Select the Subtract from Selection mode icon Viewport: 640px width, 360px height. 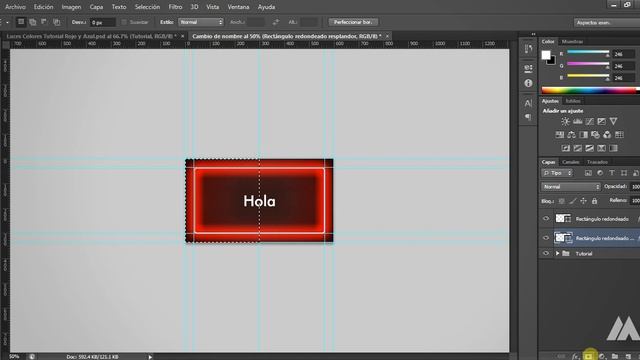(x=44, y=22)
